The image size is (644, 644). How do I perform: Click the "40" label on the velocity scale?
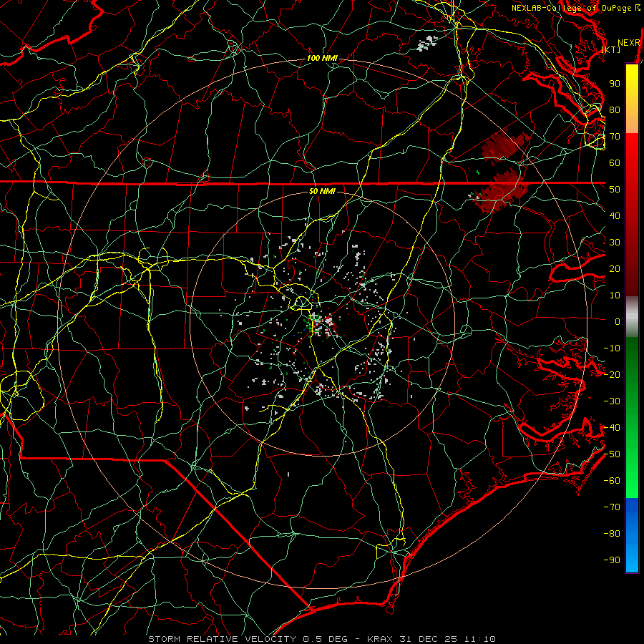[x=615, y=215]
